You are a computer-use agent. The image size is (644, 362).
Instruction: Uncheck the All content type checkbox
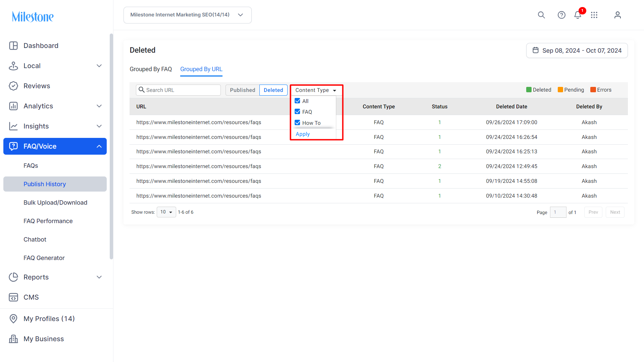pyautogui.click(x=297, y=101)
